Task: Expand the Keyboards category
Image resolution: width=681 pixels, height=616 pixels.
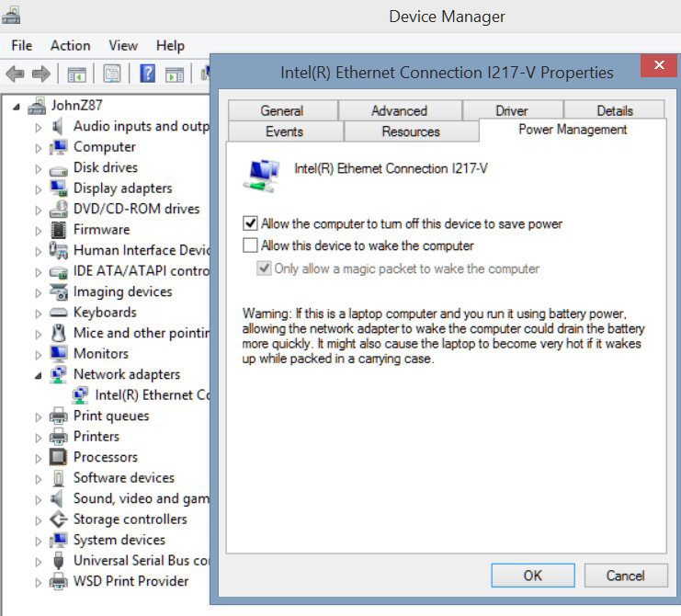Action: coord(39,314)
